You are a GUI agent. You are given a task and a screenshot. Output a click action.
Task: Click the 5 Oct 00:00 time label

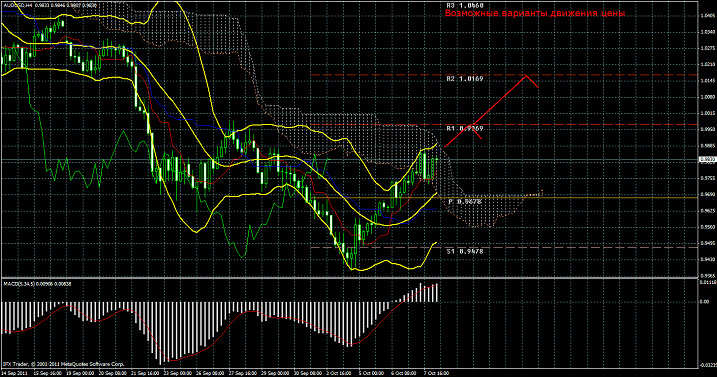coord(371,373)
